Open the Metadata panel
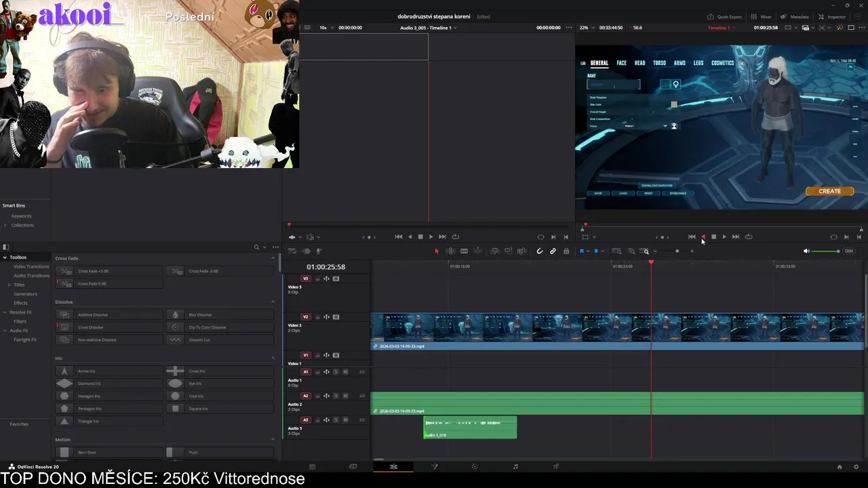868x488 pixels. [x=794, y=16]
